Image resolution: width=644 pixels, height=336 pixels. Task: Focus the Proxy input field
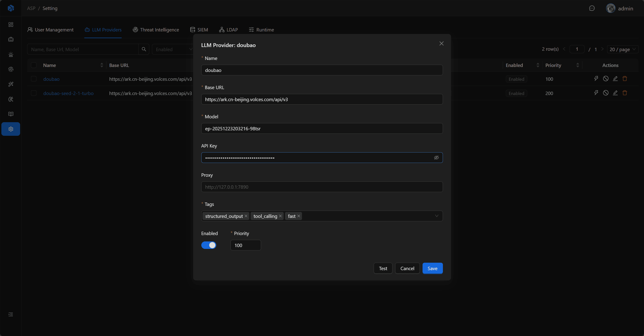point(322,187)
